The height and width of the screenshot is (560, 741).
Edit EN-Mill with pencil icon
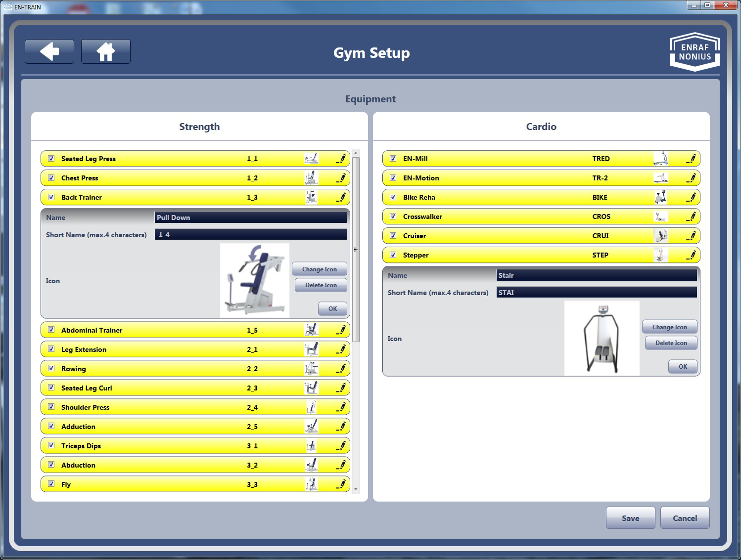(691, 159)
